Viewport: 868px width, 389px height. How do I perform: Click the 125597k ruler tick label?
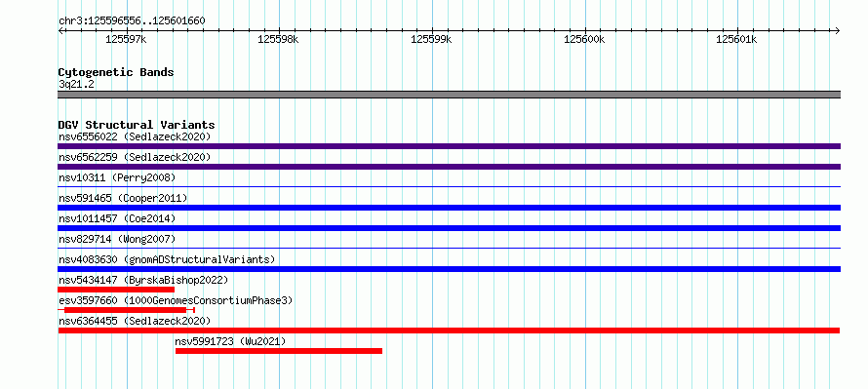(126, 40)
